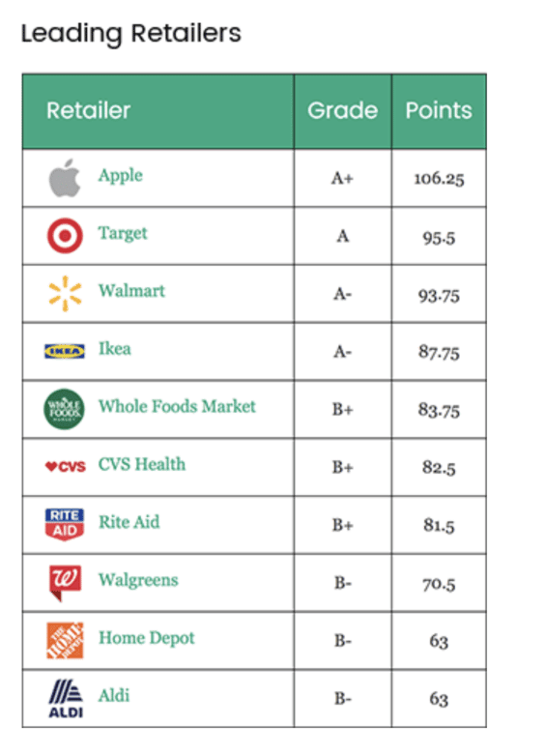Image resolution: width=545 pixels, height=756 pixels.
Task: Click the Aldi logo icon
Action: 66,698
